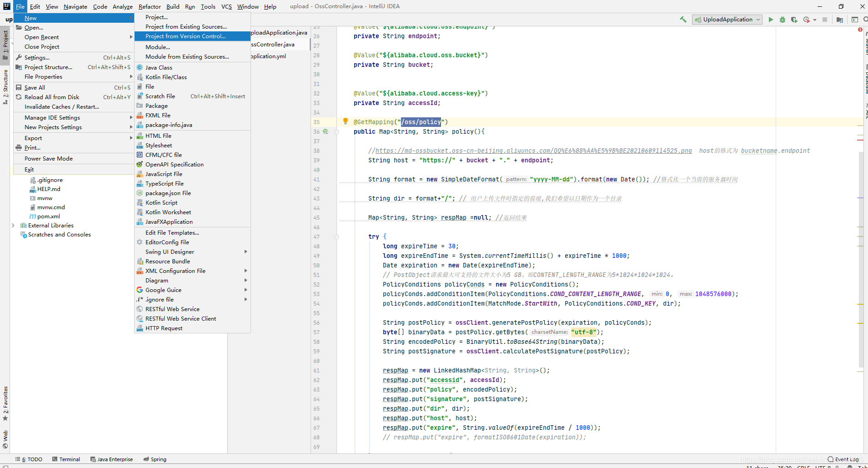
Task: Click Run with Coverage icon
Action: 794,20
